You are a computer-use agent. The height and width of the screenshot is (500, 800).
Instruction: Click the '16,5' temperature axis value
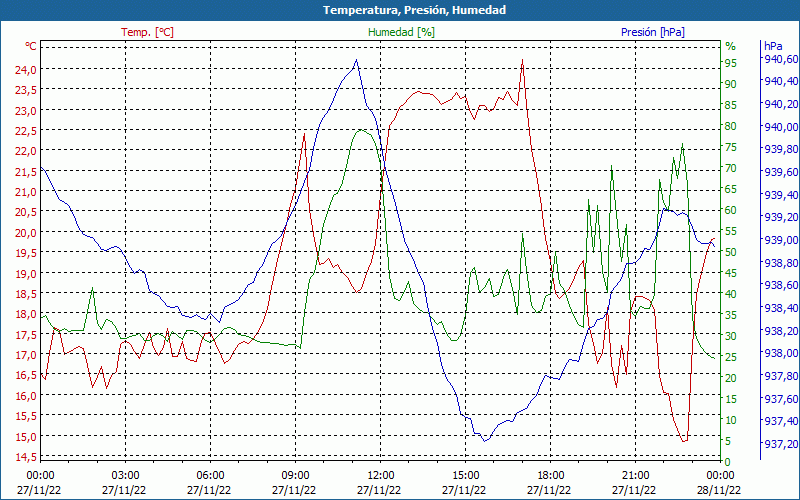pyautogui.click(x=26, y=375)
